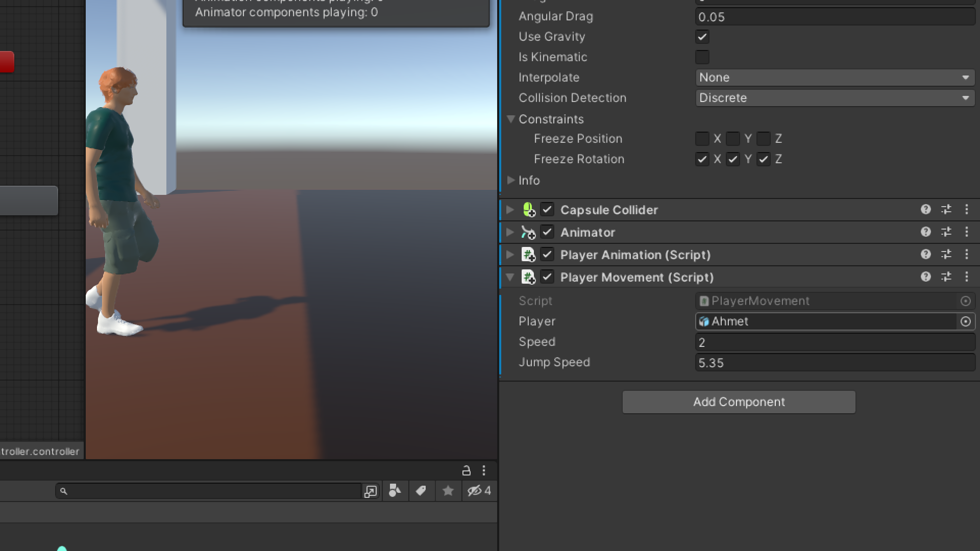Click the Jump Speed value field
Image resolution: width=980 pixels, height=551 pixels.
pyautogui.click(x=835, y=363)
